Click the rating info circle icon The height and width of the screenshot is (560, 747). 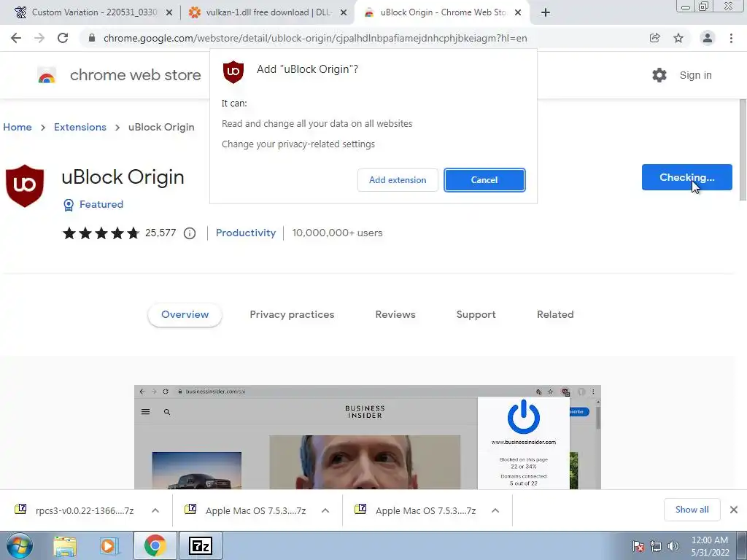pyautogui.click(x=190, y=233)
